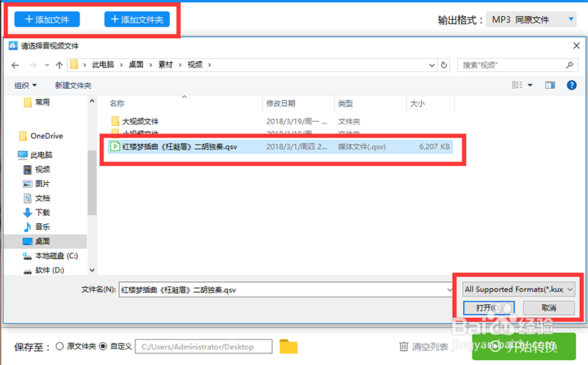Open 视频 in the sidebar
Viewport: 588px width, 365px height.
[43, 170]
